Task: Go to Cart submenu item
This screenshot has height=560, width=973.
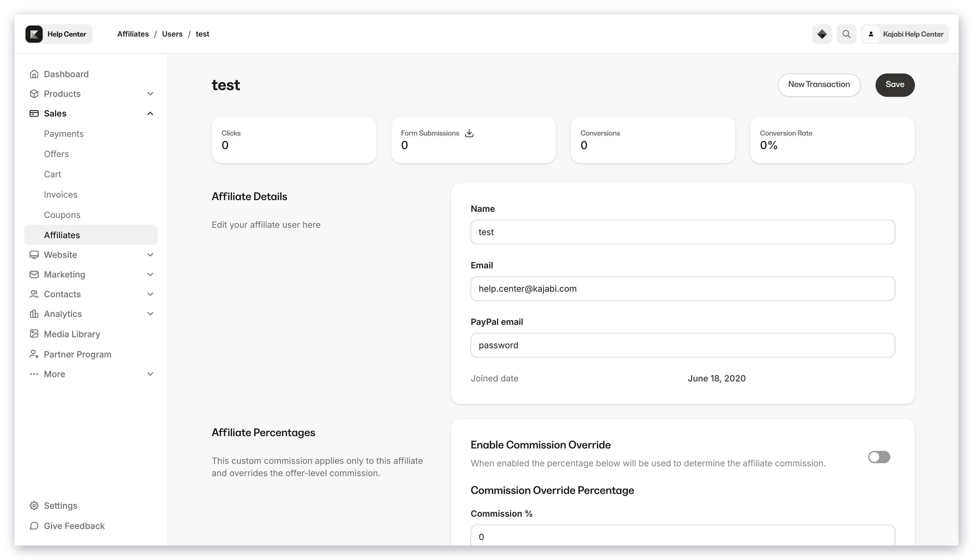Action: point(52,174)
